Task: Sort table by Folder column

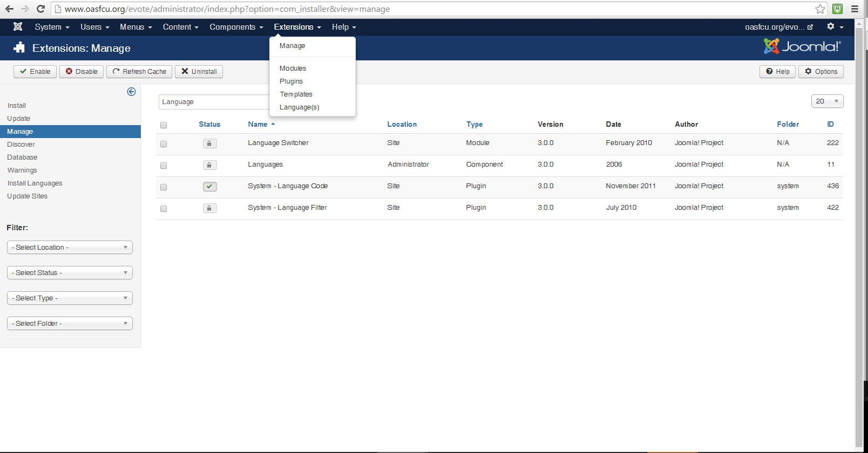Action: (x=788, y=125)
